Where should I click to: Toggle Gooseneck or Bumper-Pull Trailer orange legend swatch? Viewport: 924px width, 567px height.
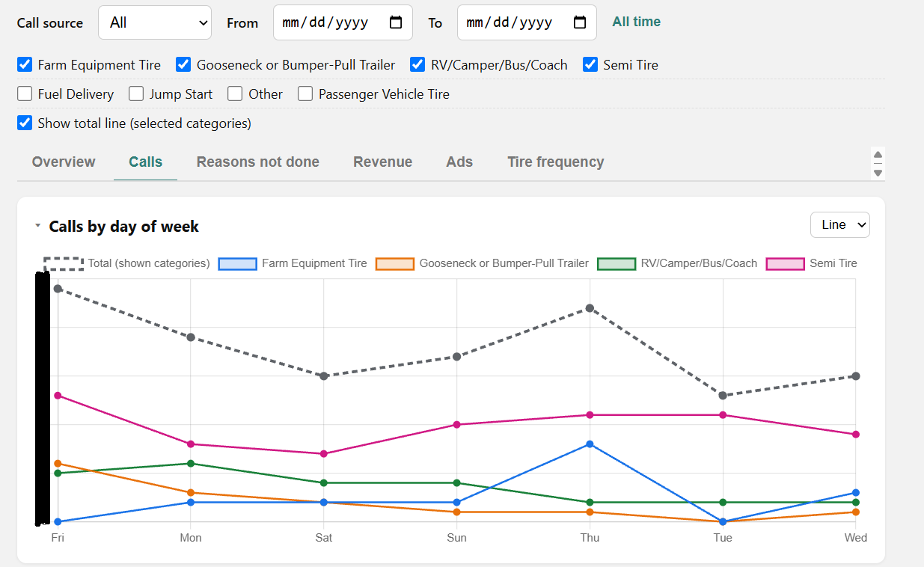[x=395, y=263]
